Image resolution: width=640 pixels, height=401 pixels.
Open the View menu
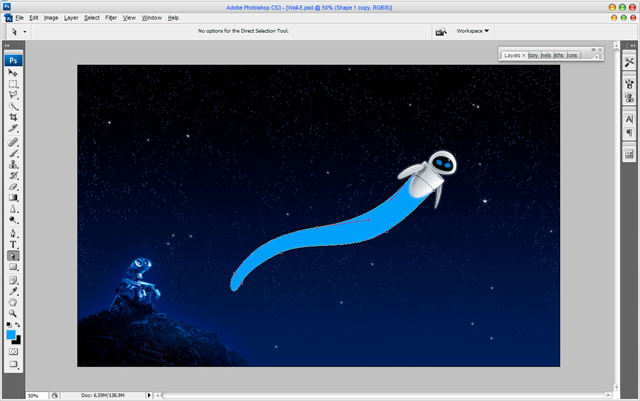coord(129,18)
